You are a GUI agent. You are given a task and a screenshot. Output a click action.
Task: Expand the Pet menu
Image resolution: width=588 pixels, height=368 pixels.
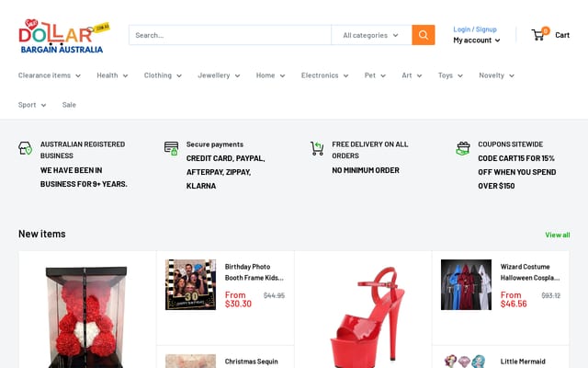point(375,75)
